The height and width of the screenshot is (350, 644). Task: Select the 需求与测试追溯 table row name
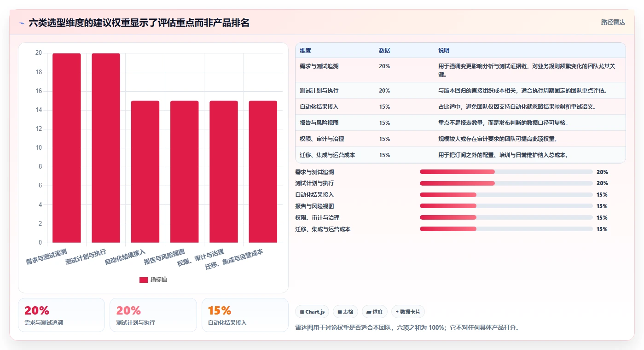(319, 66)
